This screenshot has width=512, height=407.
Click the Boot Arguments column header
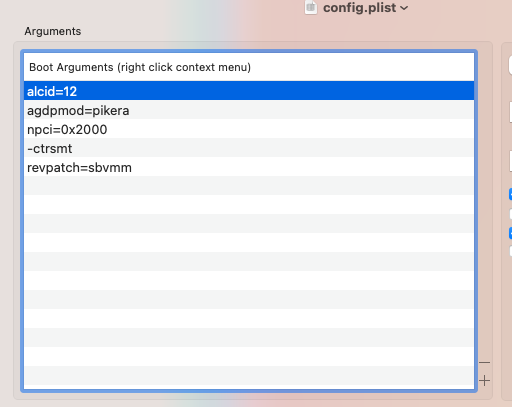[x=249, y=67]
